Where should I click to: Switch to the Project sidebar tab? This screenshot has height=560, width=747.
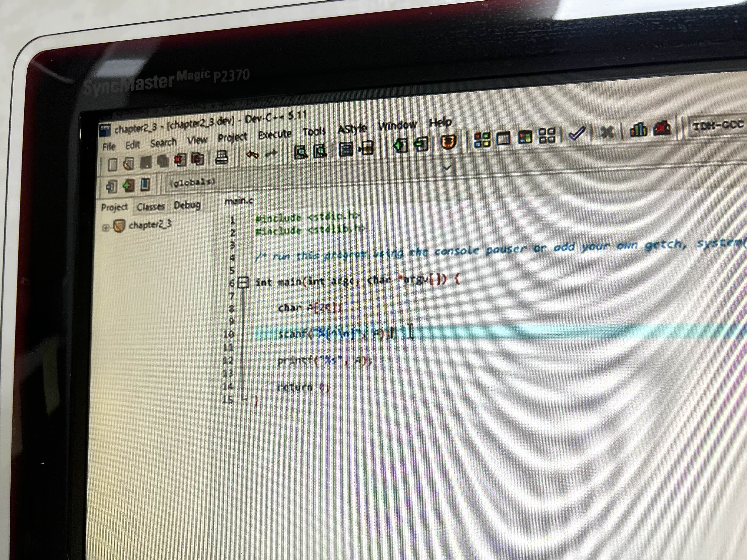tap(114, 207)
